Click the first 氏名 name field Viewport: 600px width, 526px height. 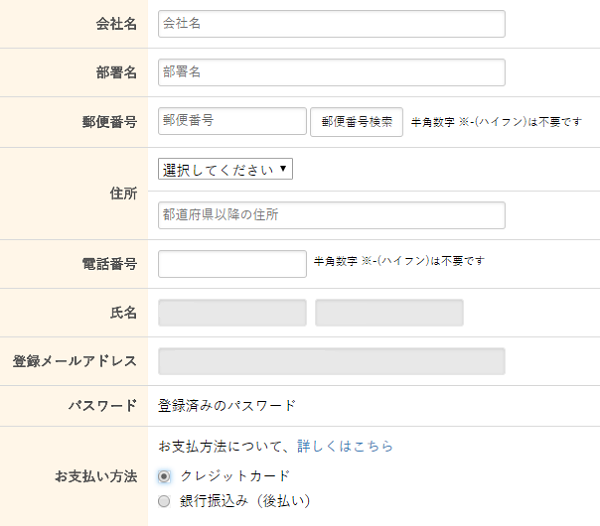point(232,313)
